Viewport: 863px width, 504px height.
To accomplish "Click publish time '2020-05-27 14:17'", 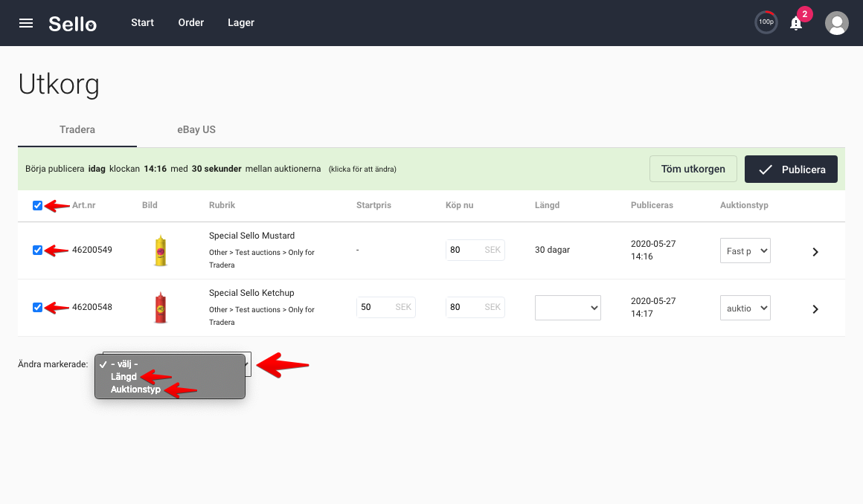I will click(653, 307).
